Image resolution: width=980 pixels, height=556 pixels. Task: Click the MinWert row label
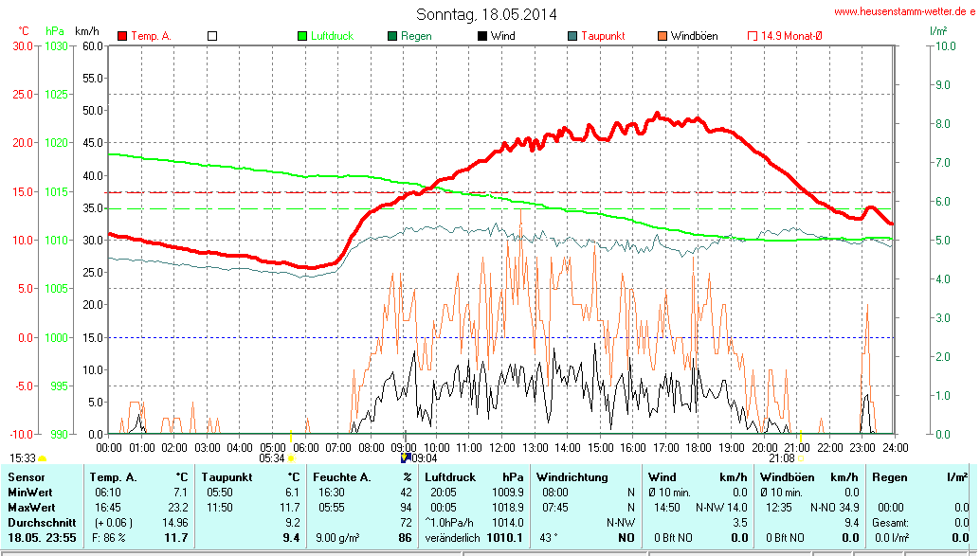tap(30, 493)
